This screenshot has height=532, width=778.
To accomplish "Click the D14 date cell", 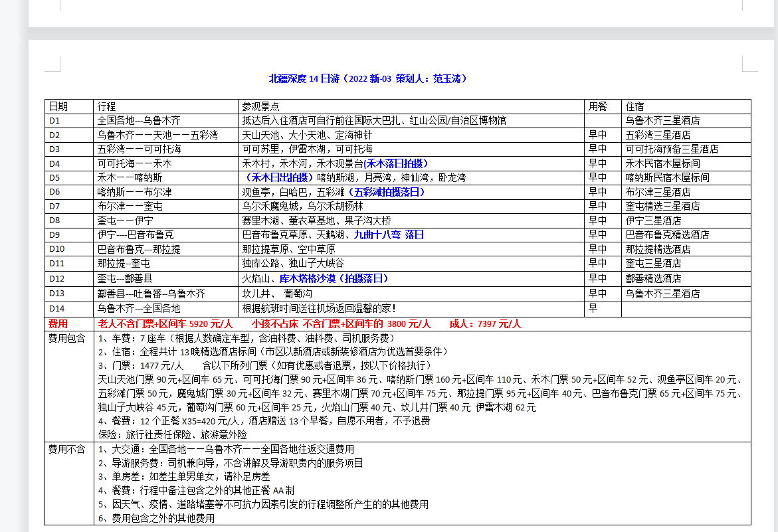I will pos(57,308).
